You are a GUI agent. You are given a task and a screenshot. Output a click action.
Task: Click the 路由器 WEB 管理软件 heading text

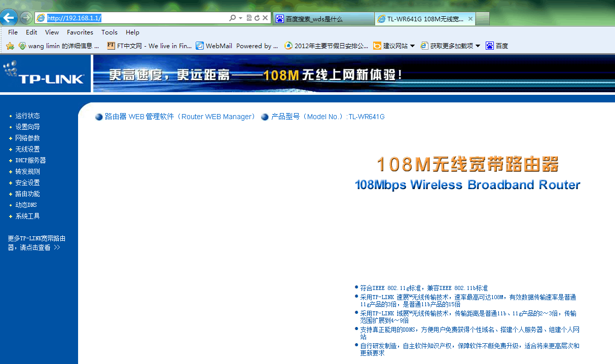pyautogui.click(x=180, y=117)
